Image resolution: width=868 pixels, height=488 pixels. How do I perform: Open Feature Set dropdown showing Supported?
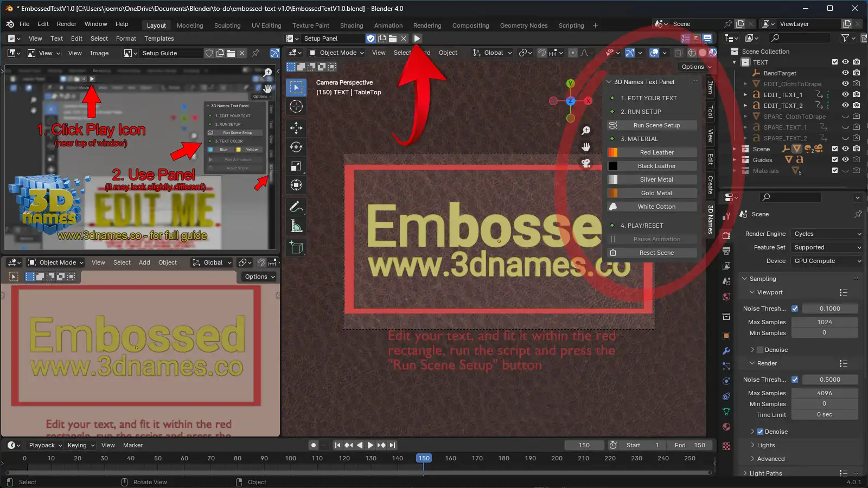pos(827,247)
